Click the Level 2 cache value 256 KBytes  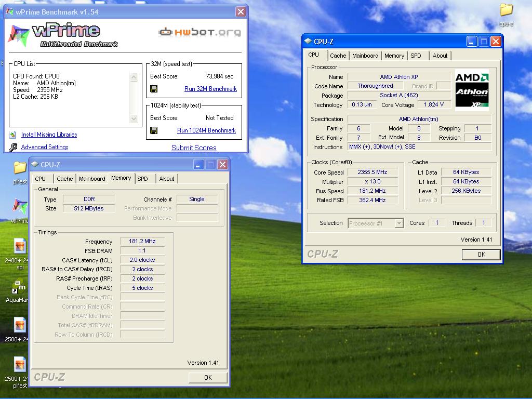pyautogui.click(x=466, y=191)
